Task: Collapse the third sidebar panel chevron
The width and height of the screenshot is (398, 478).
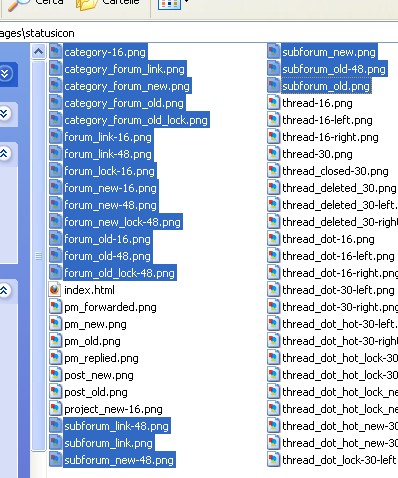Action: point(4,153)
